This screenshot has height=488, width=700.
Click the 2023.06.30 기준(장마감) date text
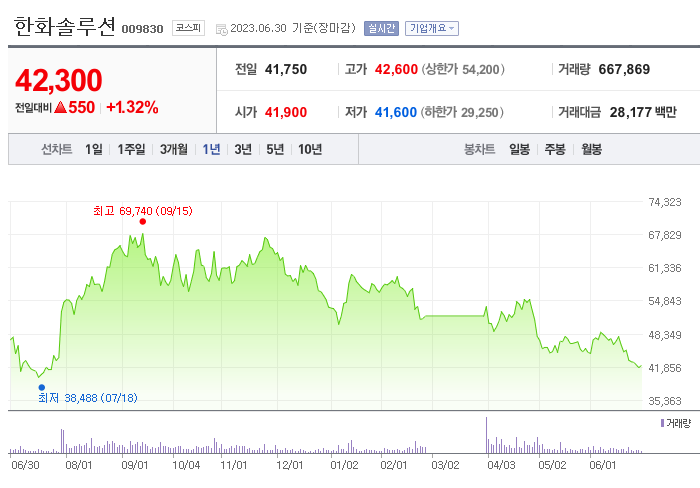[x=293, y=28]
